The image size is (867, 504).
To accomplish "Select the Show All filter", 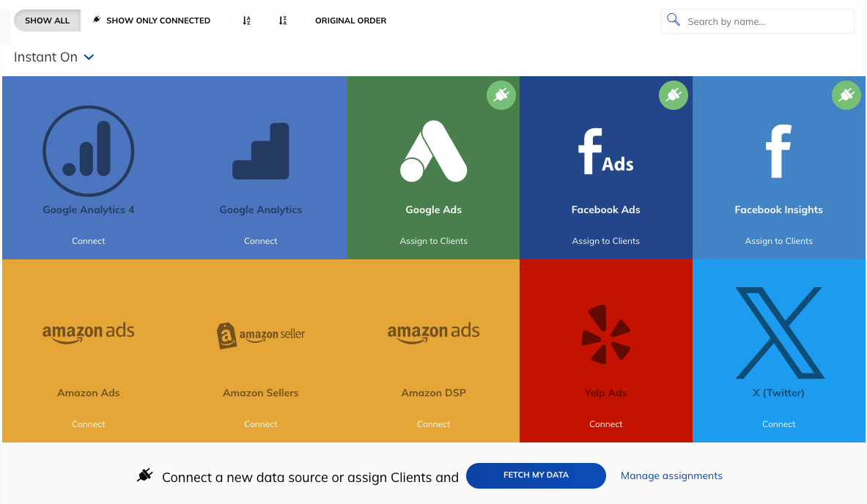I will click(x=47, y=21).
